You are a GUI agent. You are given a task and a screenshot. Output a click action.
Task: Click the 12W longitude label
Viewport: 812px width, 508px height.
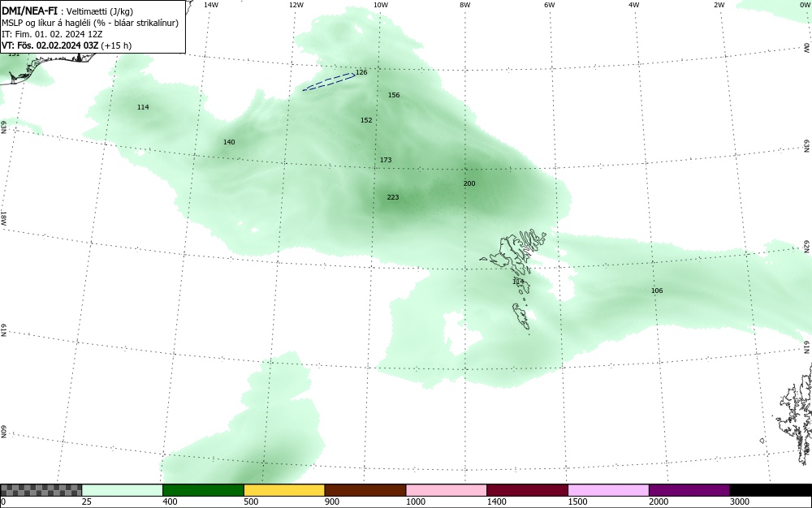click(296, 5)
